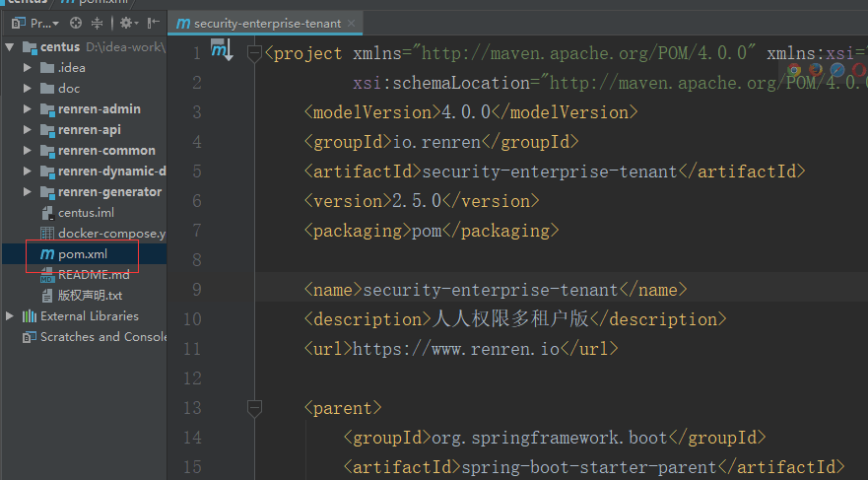Click the version value 2.5.0
The width and height of the screenshot is (868, 480).
tap(417, 201)
